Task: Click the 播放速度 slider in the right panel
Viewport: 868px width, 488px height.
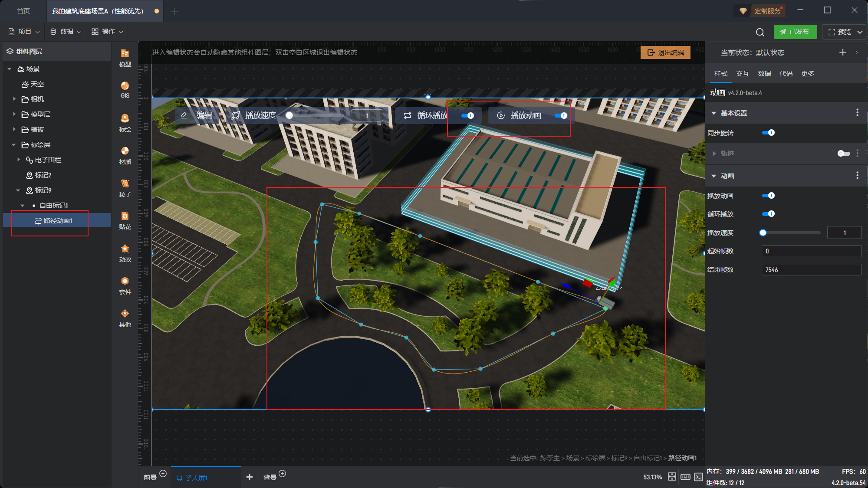Action: (x=790, y=233)
